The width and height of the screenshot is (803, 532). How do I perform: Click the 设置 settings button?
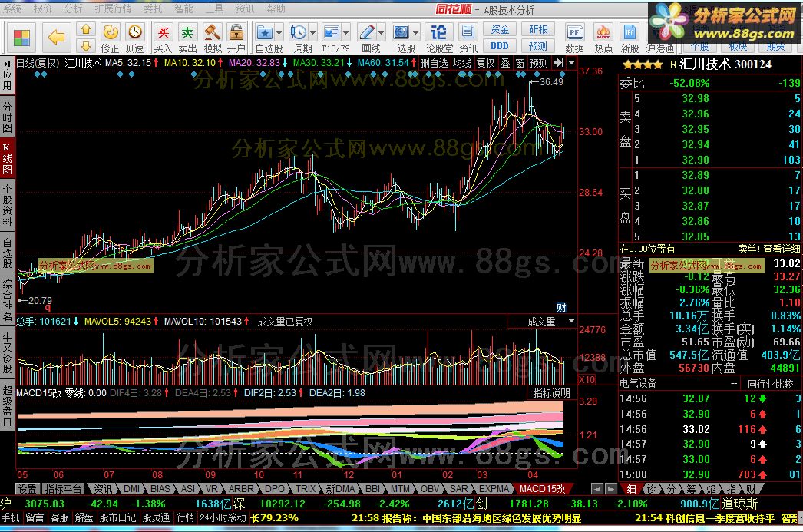[x=28, y=489]
